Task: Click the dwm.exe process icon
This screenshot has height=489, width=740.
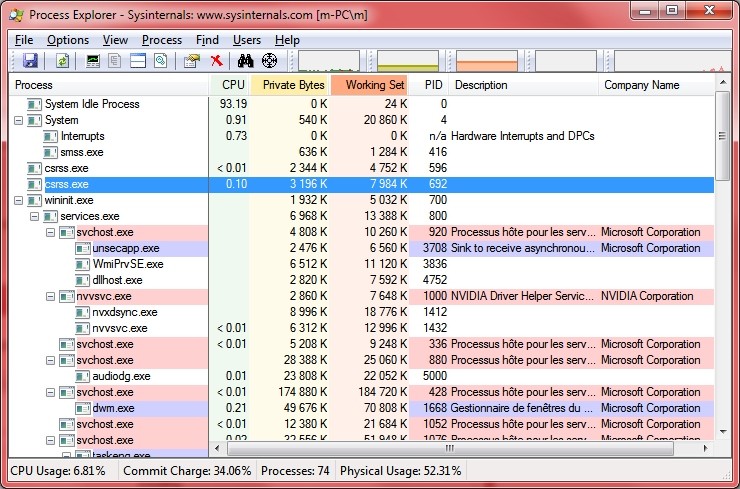Action: 83,408
